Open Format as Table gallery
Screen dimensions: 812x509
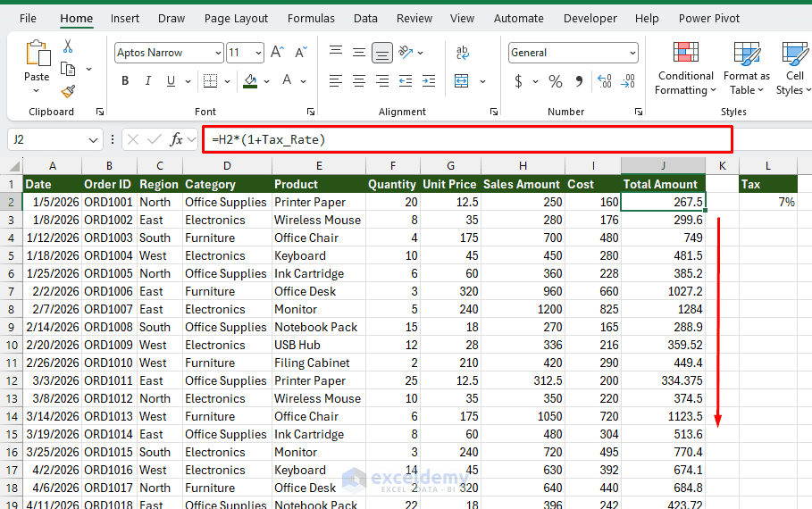pyautogui.click(x=746, y=69)
